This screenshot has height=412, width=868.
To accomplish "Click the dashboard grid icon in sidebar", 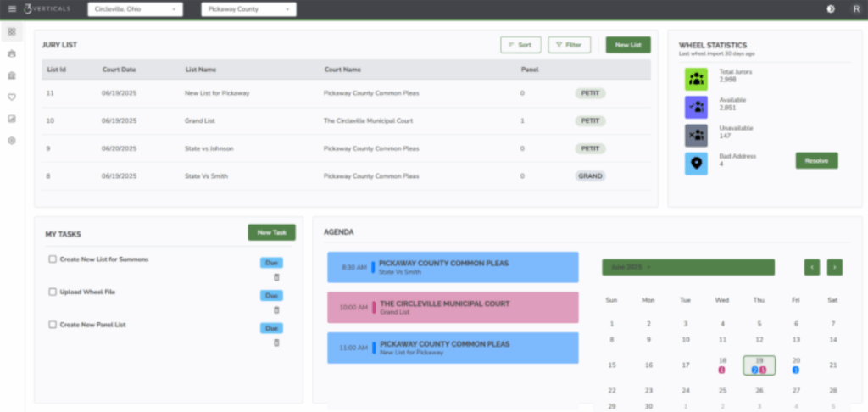I will [12, 31].
